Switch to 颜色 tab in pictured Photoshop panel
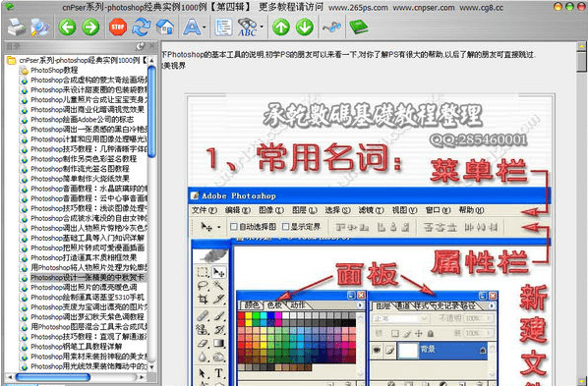The width and height of the screenshot is (588, 386). (x=252, y=305)
